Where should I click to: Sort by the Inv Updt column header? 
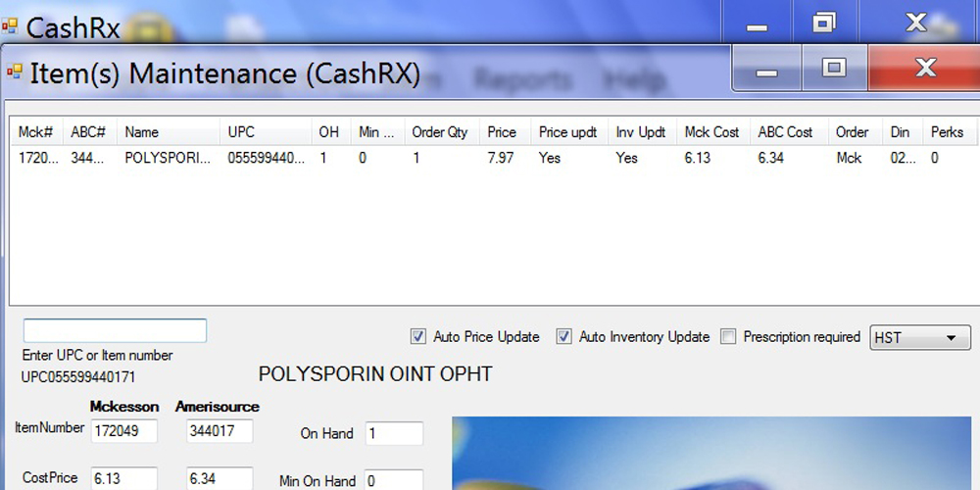point(642,132)
